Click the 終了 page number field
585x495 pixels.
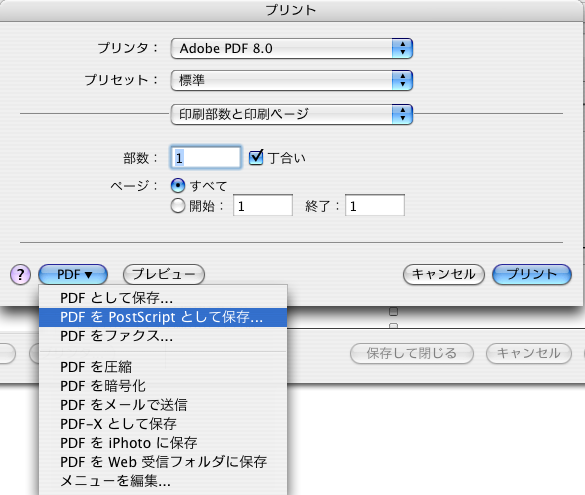tap(375, 205)
